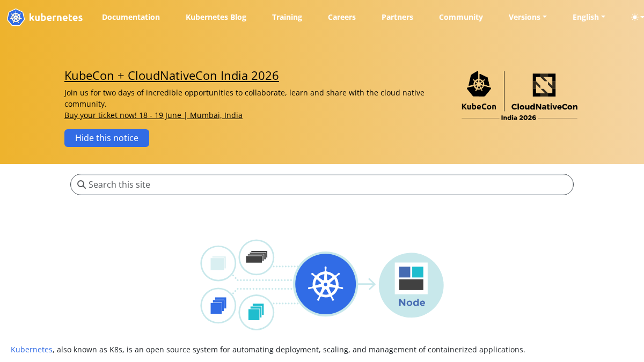Screen dimensions: 644x362
Task: Click the 'Join us for two days' notice text
Action: pos(244,98)
